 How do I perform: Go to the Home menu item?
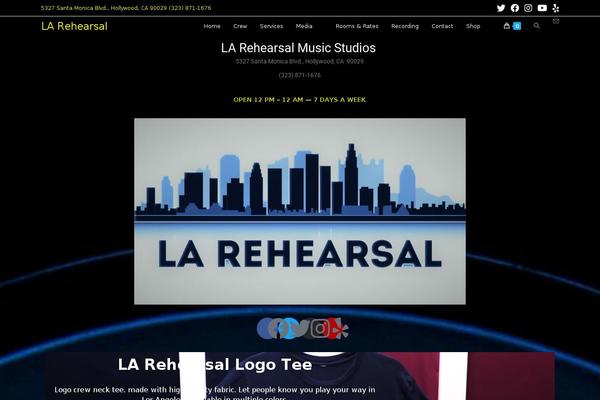pos(212,26)
